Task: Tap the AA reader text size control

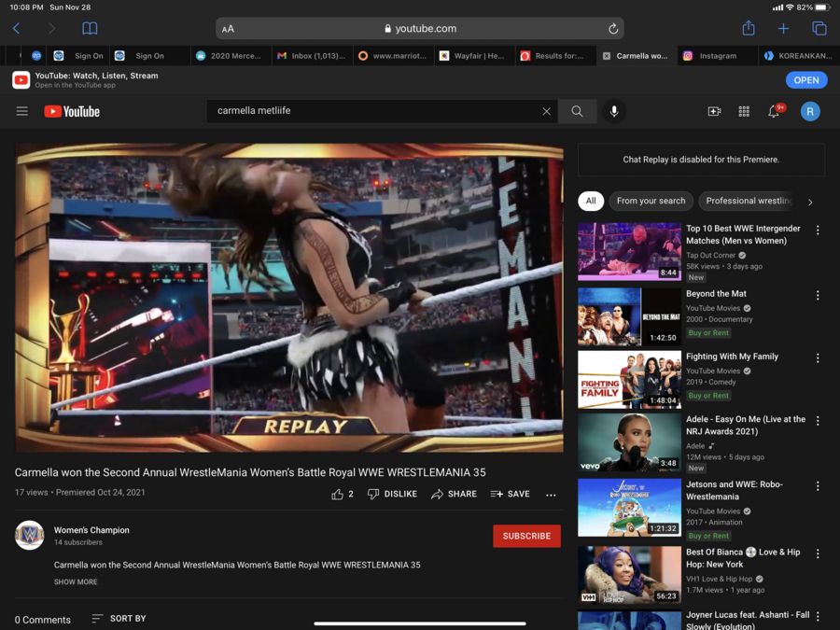Action: point(228,29)
